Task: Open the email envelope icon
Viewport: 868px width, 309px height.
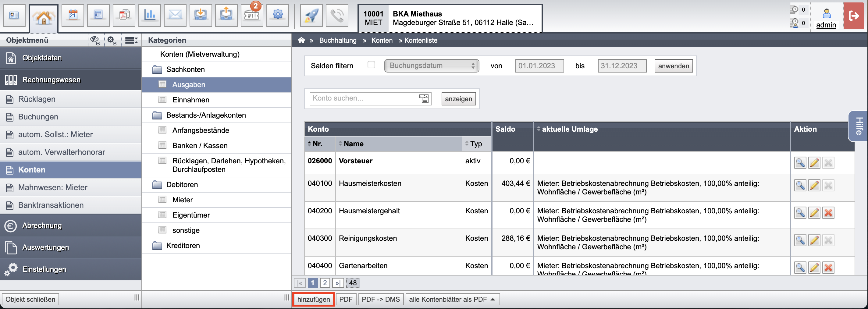Action: click(175, 16)
